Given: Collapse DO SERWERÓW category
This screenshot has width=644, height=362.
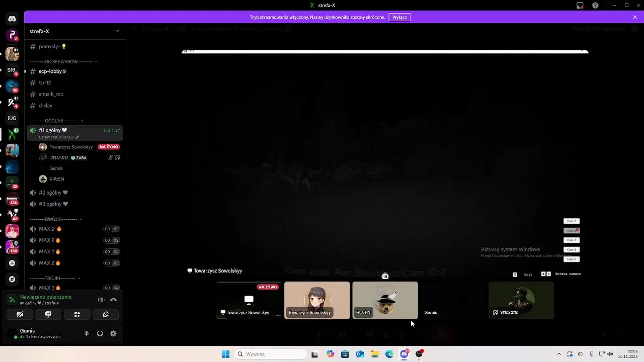Looking at the screenshot, I should tap(63, 62).
